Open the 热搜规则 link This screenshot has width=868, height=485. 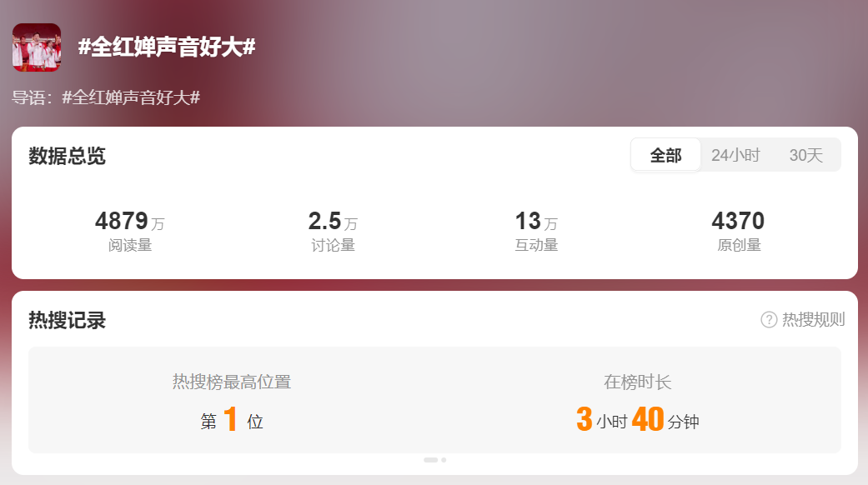tap(813, 320)
